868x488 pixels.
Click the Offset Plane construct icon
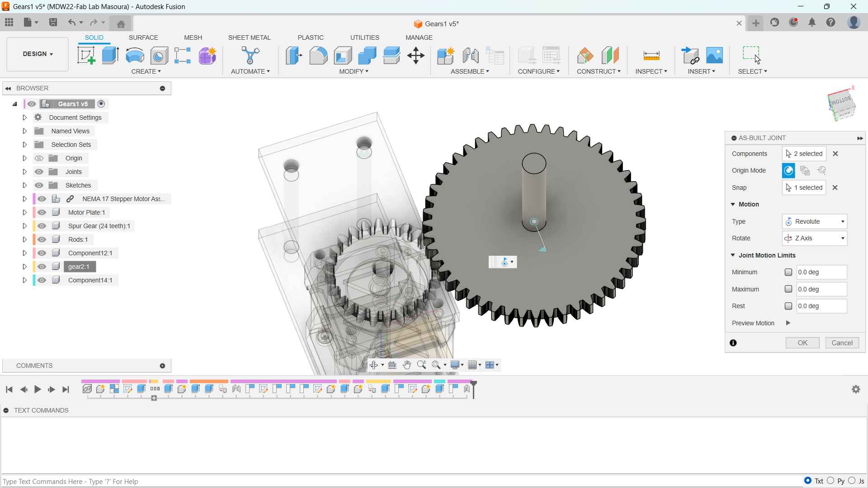(585, 56)
